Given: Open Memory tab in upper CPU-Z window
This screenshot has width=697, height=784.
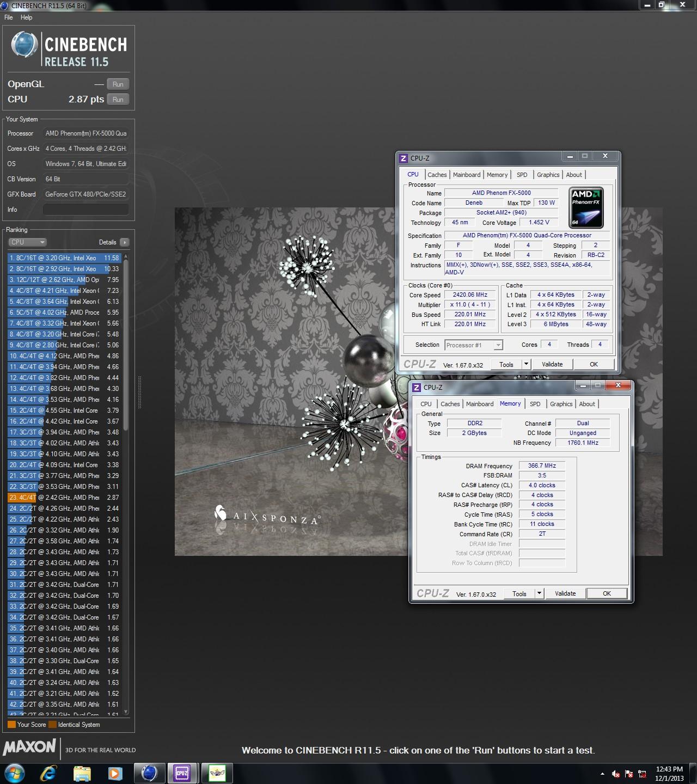Looking at the screenshot, I should (x=497, y=175).
